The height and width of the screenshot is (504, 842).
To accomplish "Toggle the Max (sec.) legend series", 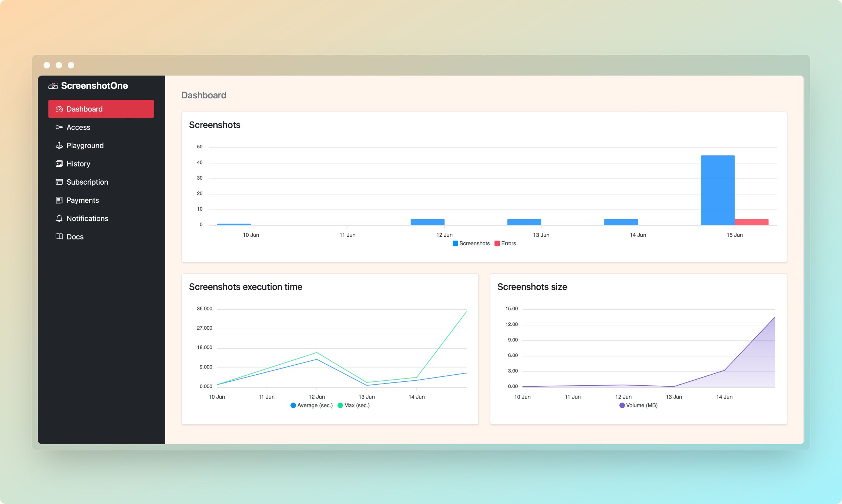I will click(x=353, y=405).
